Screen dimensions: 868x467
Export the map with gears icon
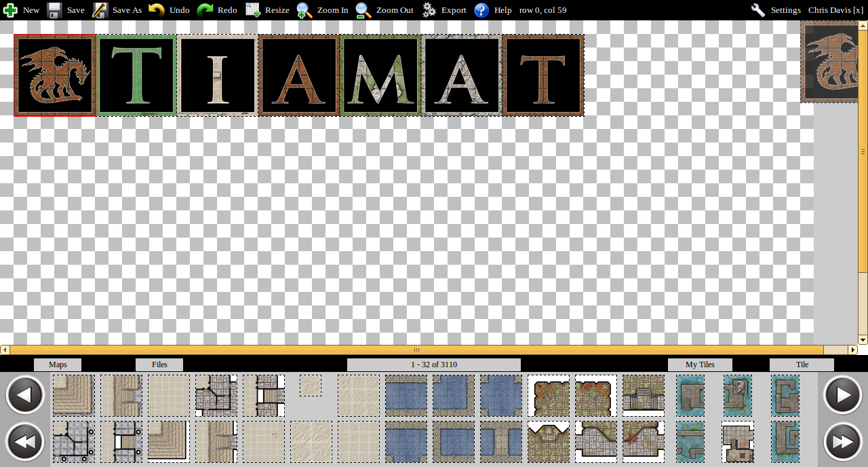point(444,10)
